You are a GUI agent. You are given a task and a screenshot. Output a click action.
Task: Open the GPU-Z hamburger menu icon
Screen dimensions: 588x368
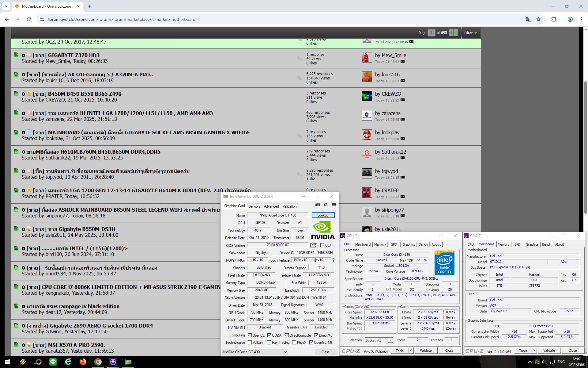click(334, 205)
